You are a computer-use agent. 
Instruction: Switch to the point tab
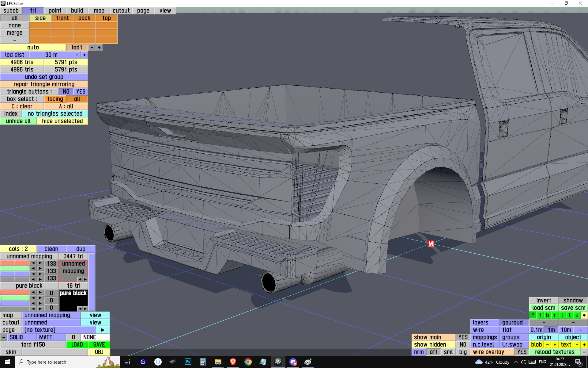[x=55, y=11]
